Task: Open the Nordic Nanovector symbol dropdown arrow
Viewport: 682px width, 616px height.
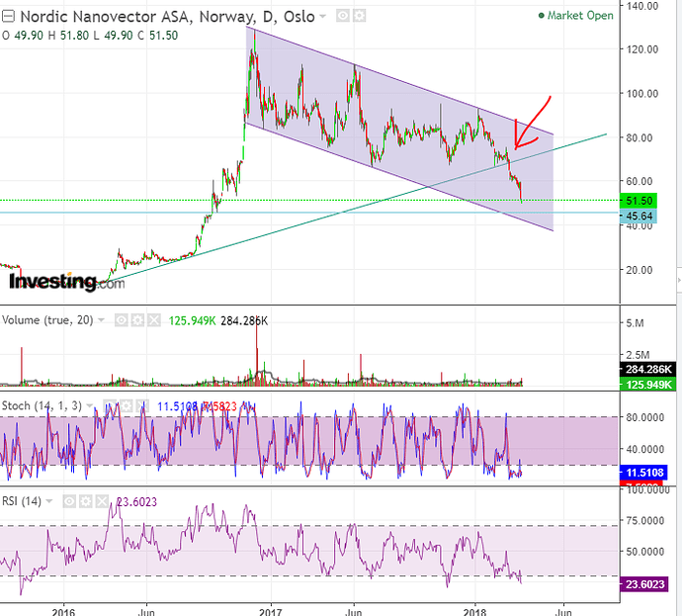Action: tap(322, 17)
